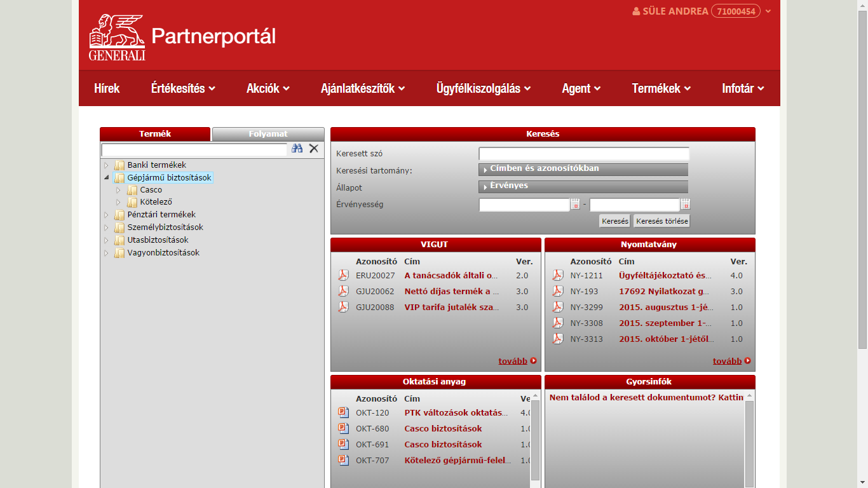Collapse the Gépjármű biztosítások tree node
The height and width of the screenshot is (488, 868).
106,178
